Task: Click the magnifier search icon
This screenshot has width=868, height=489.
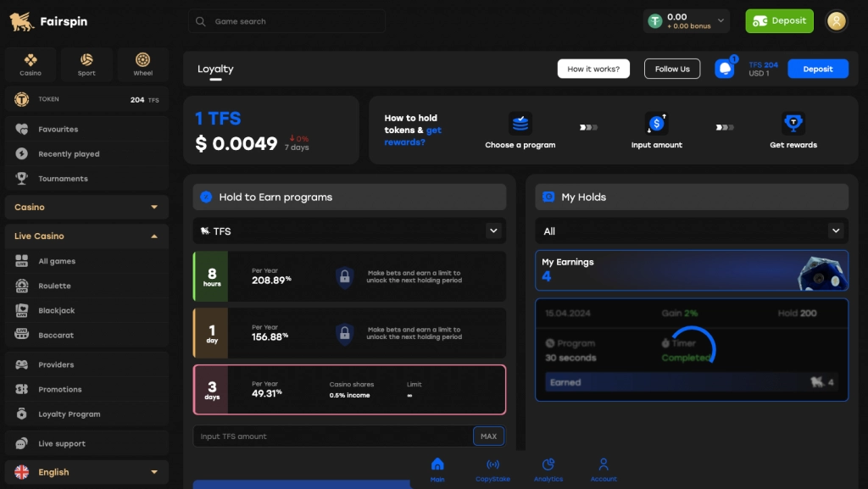Action: click(x=200, y=21)
